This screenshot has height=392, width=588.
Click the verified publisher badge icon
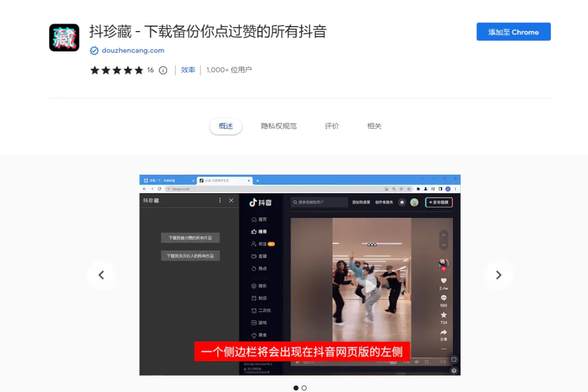[x=94, y=51]
